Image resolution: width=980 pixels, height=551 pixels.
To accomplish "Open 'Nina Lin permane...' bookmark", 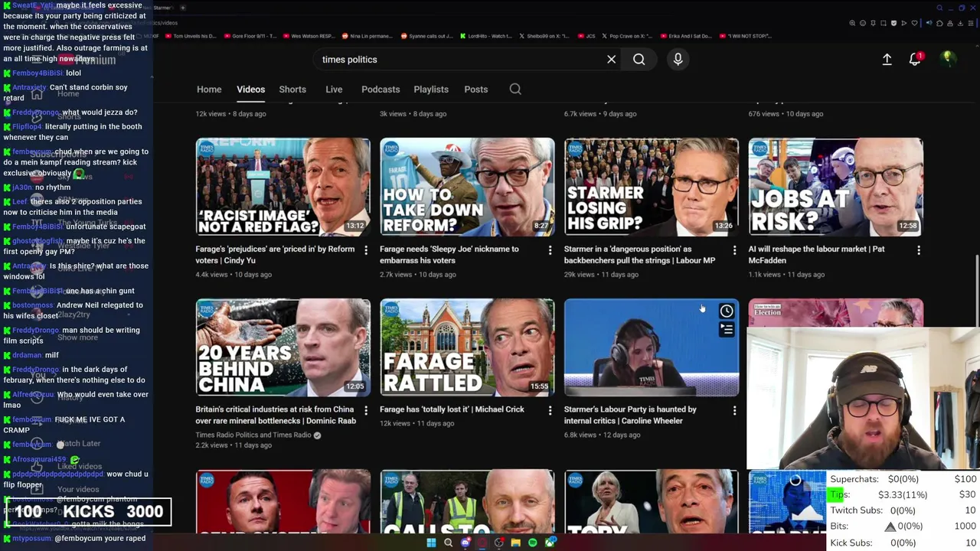I will (x=367, y=36).
